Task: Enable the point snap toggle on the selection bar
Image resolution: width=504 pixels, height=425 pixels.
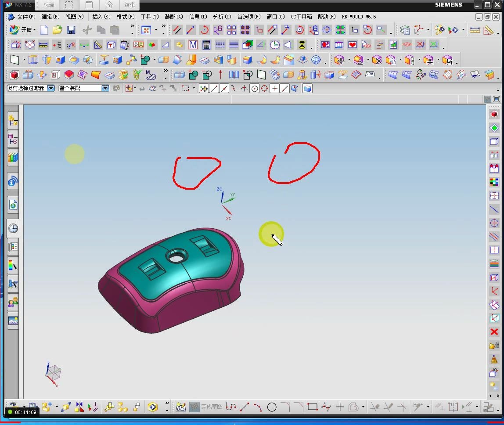Action: tap(275, 88)
